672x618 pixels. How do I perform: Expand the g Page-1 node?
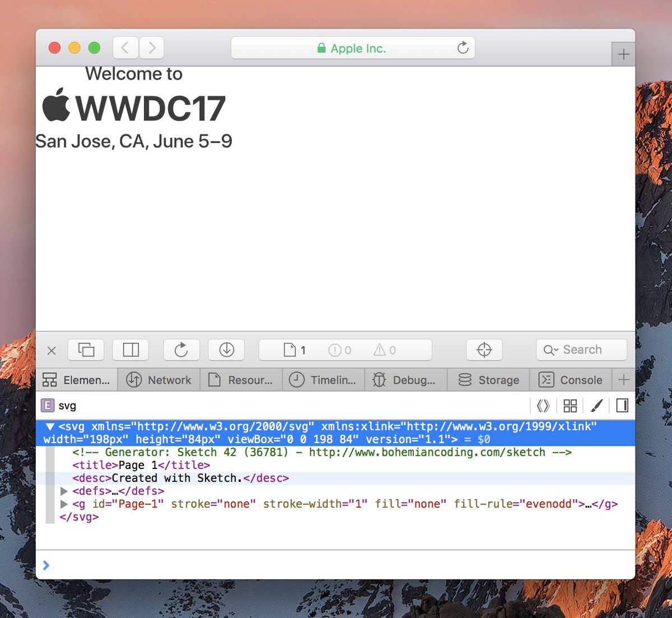[x=64, y=504]
